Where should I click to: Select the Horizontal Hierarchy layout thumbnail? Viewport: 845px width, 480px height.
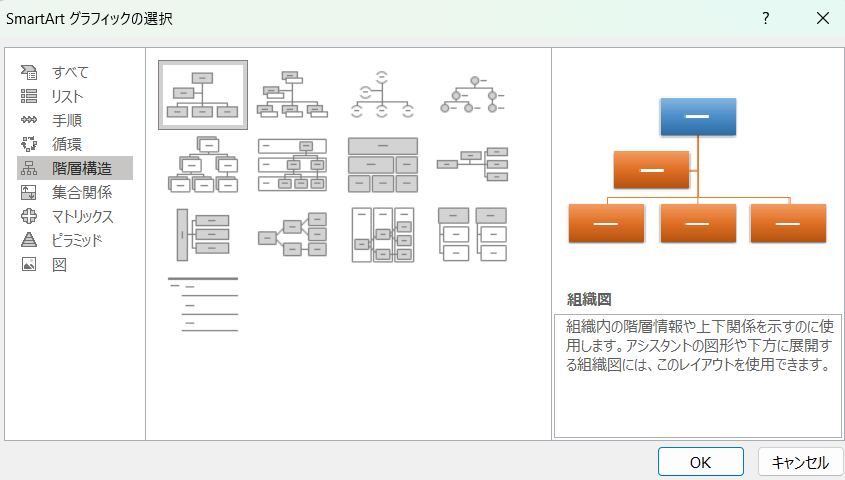tap(292, 235)
